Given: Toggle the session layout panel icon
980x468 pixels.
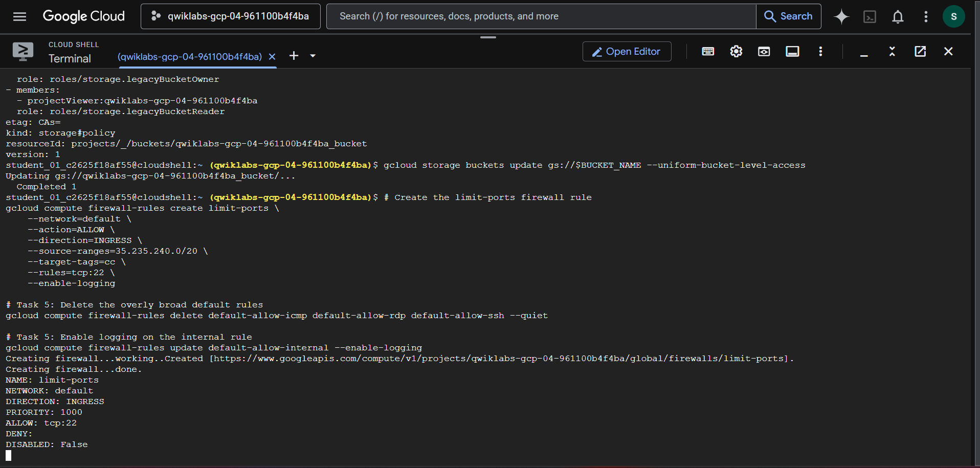Looking at the screenshot, I should pyautogui.click(x=792, y=51).
